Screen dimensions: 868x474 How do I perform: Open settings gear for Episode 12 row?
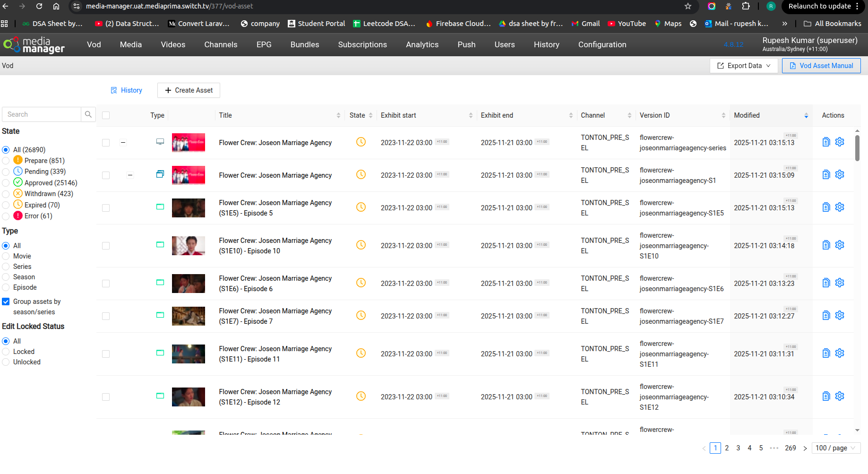[839, 396]
